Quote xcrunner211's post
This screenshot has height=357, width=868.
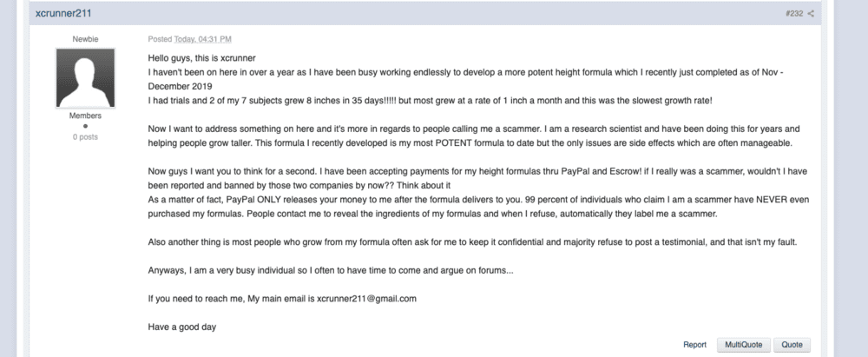(792, 345)
